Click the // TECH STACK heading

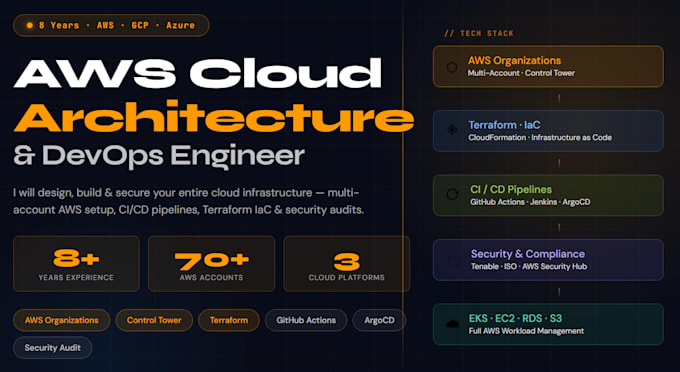[479, 33]
